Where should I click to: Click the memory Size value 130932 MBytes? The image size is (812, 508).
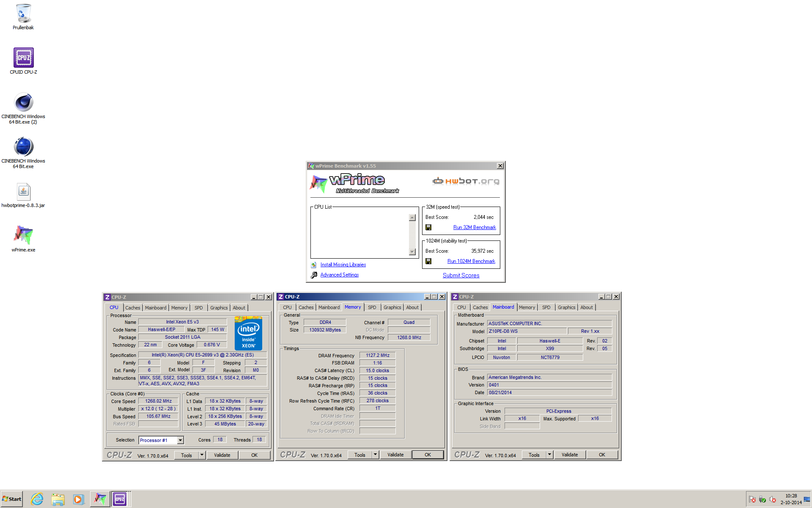(x=325, y=330)
